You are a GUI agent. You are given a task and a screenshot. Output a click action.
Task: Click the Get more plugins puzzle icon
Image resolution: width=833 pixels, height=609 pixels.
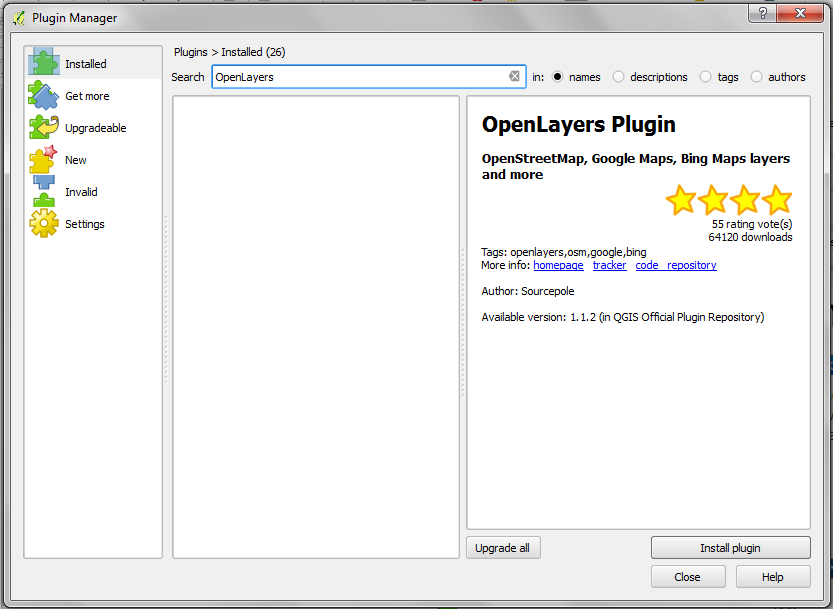click(44, 96)
